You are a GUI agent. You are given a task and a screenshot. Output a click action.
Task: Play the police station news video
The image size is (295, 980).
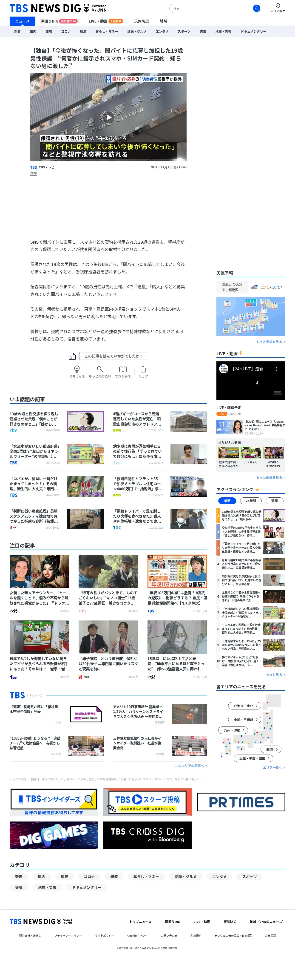[109, 117]
